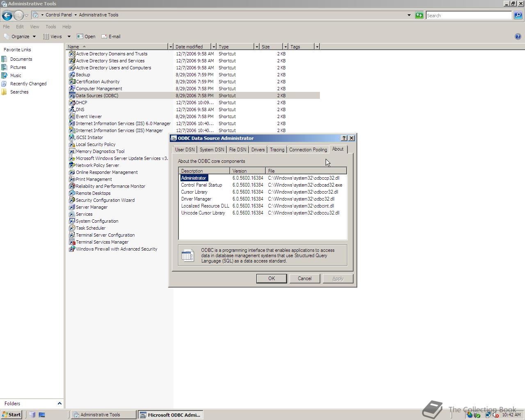Open the Tools menu
Screen dimensions: 525x420
point(50,27)
